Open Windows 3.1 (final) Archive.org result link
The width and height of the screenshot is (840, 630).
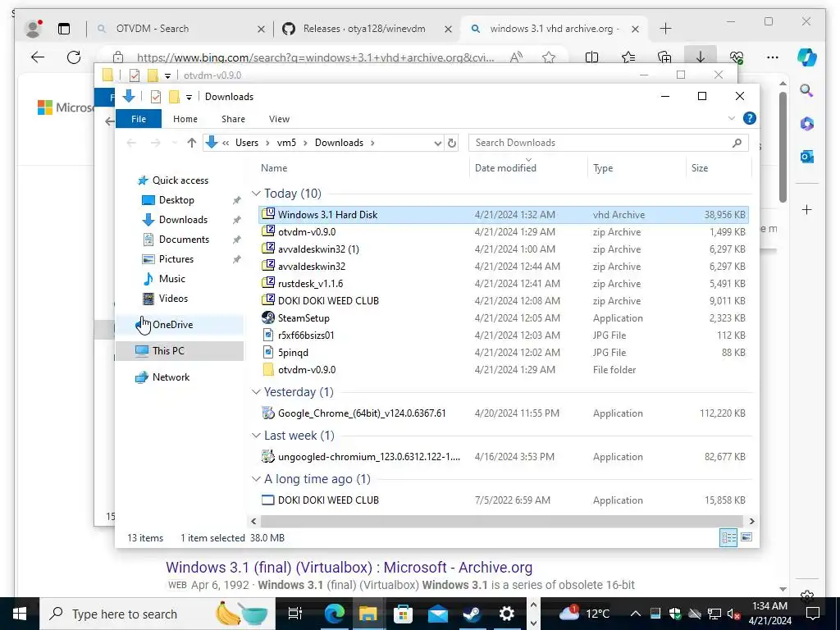coord(349,567)
